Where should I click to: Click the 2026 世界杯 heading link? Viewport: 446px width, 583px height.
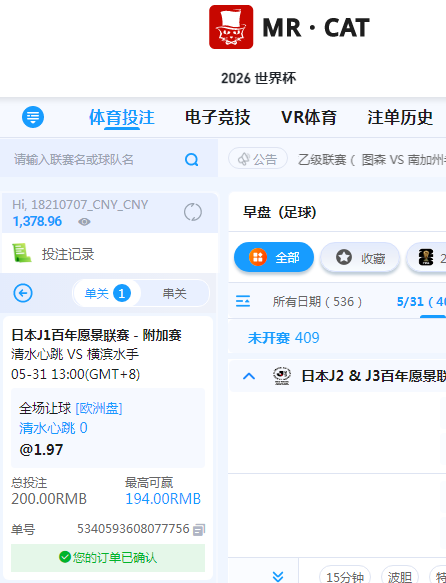click(258, 78)
